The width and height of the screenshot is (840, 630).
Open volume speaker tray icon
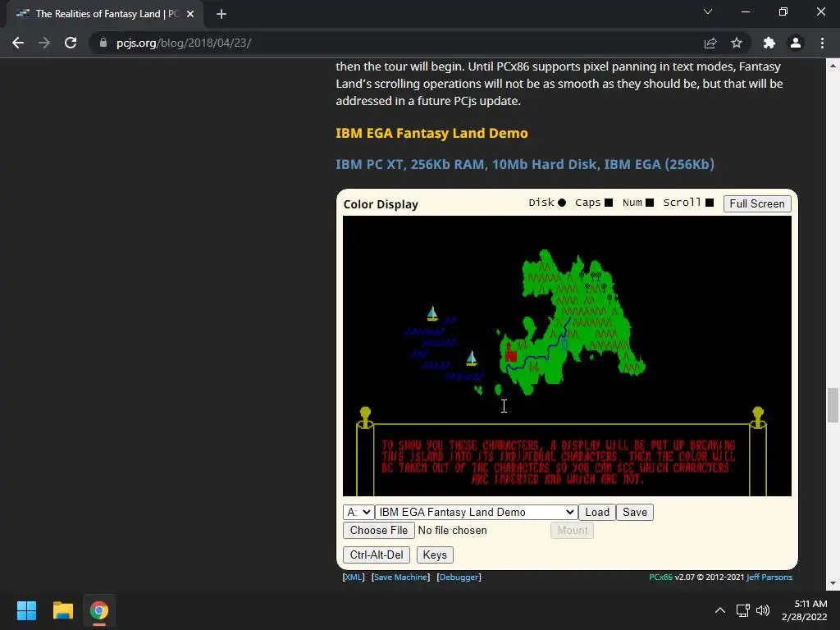tap(763, 610)
